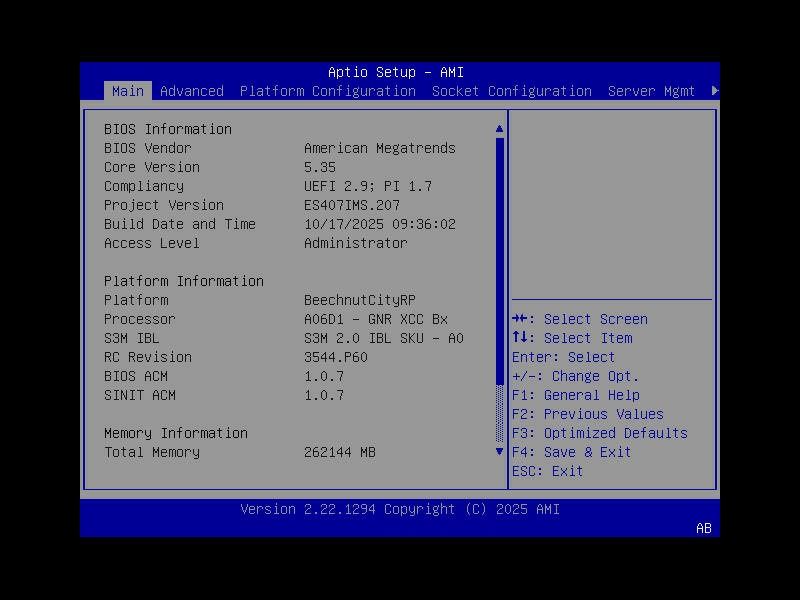Viewport: 800px width, 600px height.
Task: Select the Main menu tab
Action: pyautogui.click(x=128, y=91)
